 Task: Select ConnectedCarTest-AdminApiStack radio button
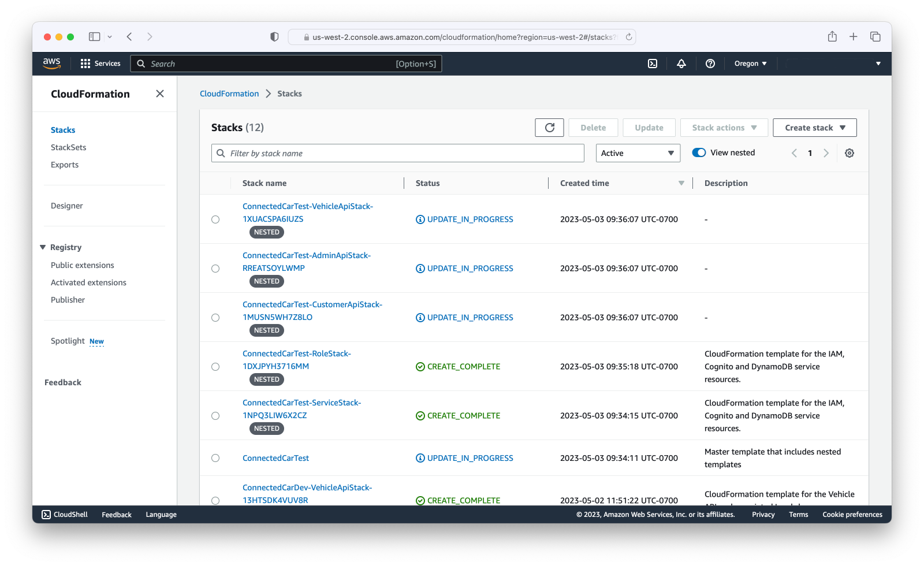[x=215, y=269]
